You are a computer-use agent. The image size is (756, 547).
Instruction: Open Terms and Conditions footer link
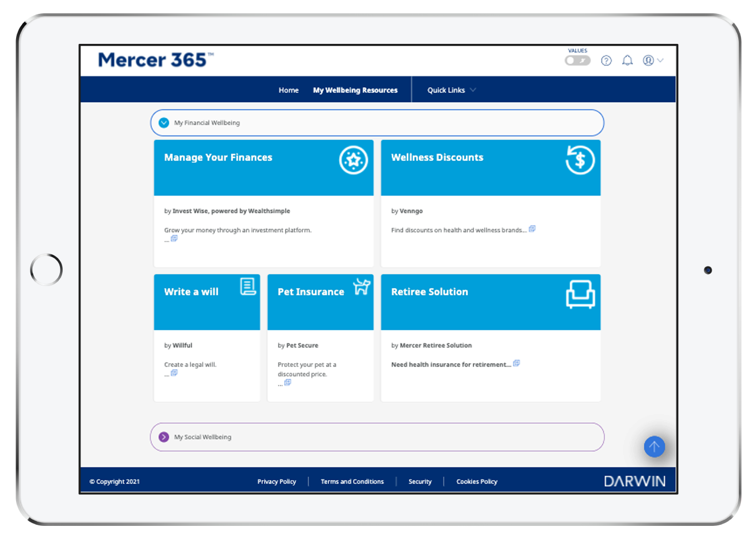[352, 481]
